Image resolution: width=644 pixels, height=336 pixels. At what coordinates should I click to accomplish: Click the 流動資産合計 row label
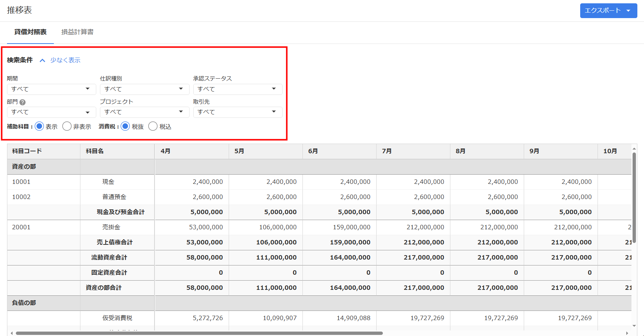pyautogui.click(x=109, y=257)
